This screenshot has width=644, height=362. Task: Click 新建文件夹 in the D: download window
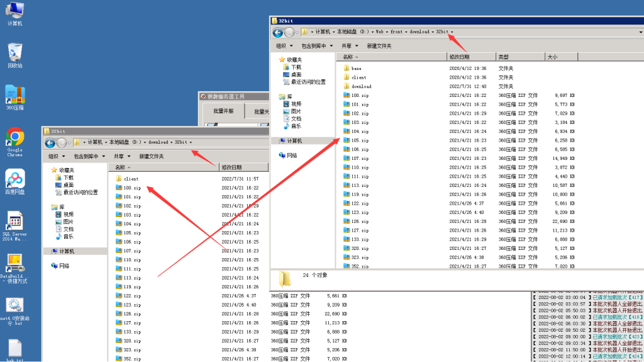coord(152,156)
